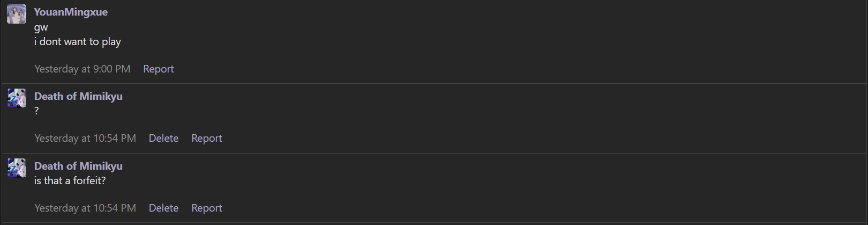Click timestamp under "is that a forfeit?"
The height and width of the screenshot is (225, 868).
85,208
